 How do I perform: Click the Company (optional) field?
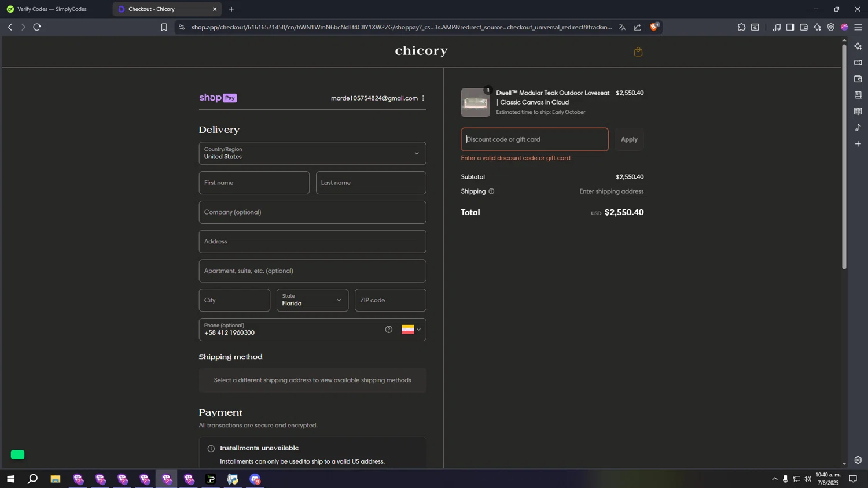[x=312, y=212]
